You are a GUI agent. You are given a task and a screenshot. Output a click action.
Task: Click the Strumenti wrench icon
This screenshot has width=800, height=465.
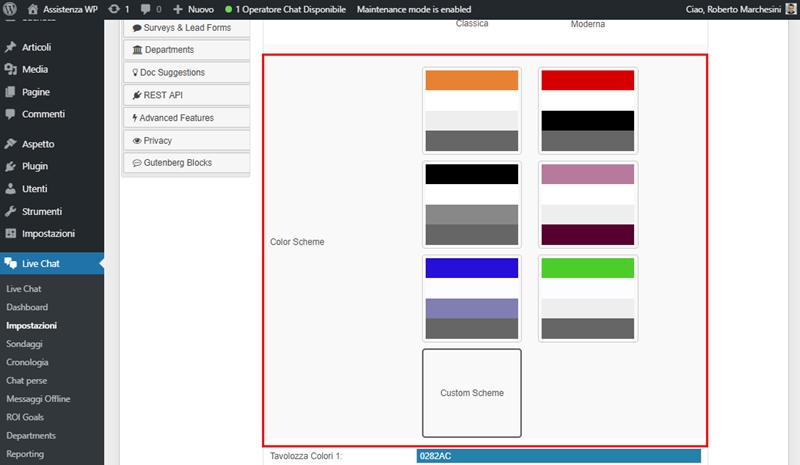coord(10,211)
